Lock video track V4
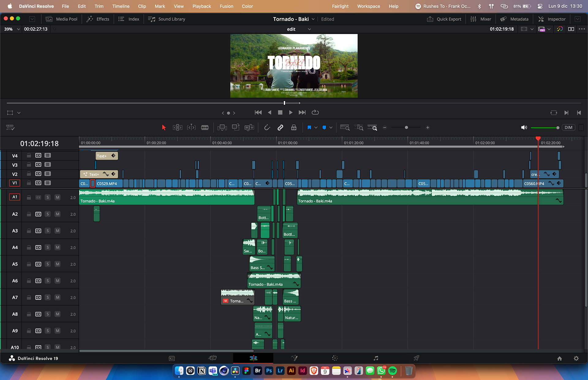This screenshot has height=380, width=588. (x=29, y=156)
